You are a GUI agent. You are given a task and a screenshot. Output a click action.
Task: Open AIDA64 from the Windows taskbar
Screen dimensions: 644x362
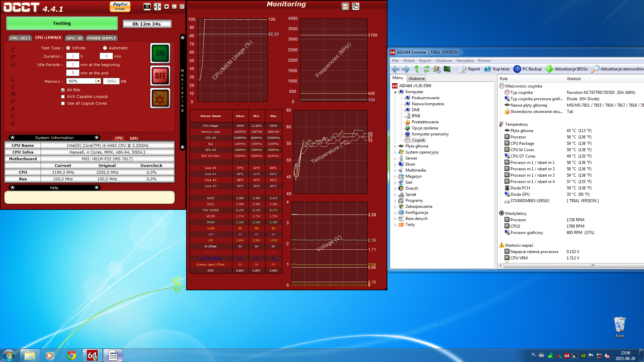pos(92,355)
